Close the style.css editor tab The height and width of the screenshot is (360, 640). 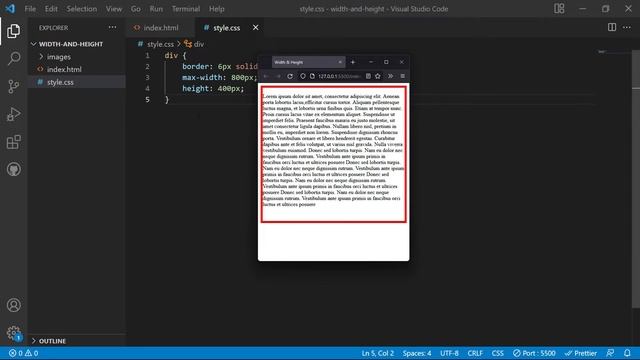[x=255, y=27]
